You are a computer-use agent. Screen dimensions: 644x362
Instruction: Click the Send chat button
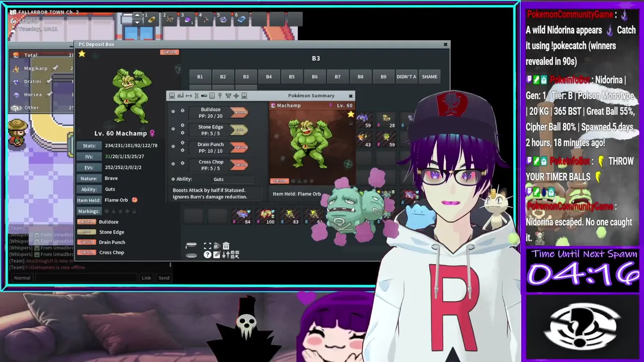(x=164, y=278)
